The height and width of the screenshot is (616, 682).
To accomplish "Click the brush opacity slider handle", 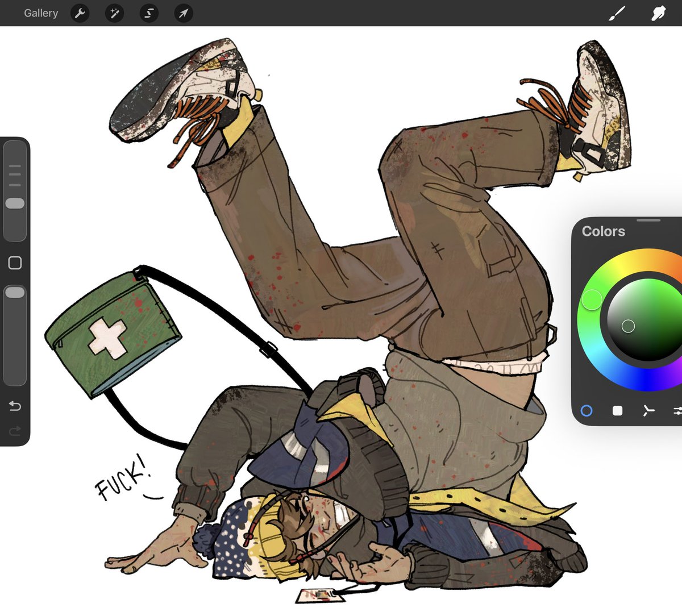I will (x=15, y=293).
